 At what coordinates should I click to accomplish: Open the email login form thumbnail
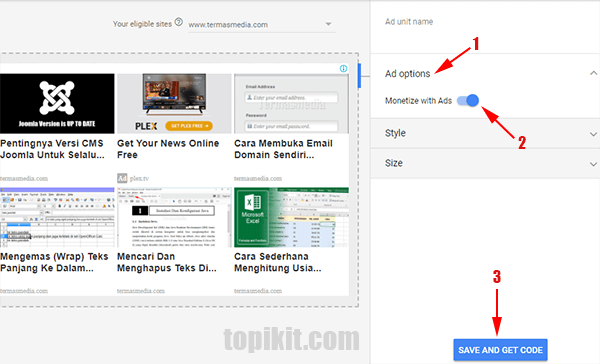[x=291, y=104]
